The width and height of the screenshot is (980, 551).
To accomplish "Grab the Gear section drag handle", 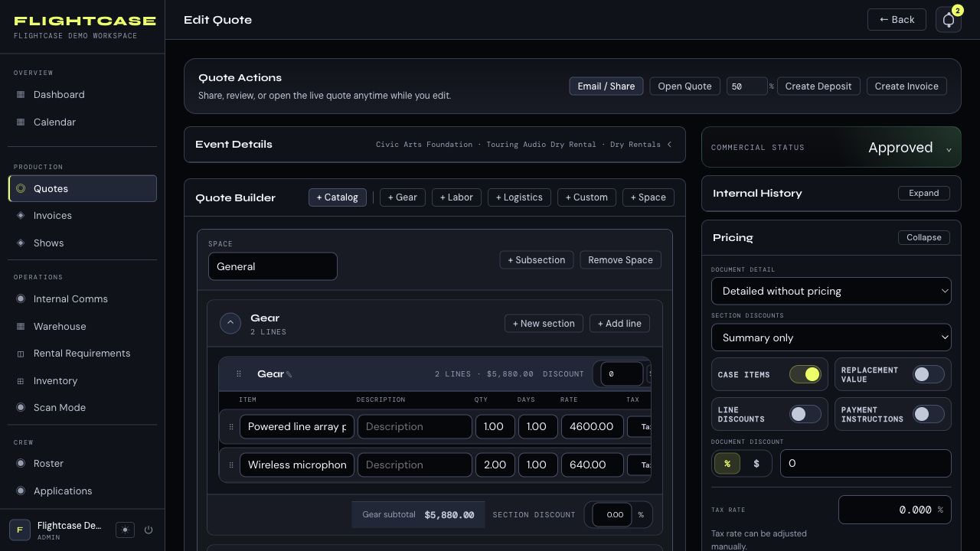I will 238,374.
